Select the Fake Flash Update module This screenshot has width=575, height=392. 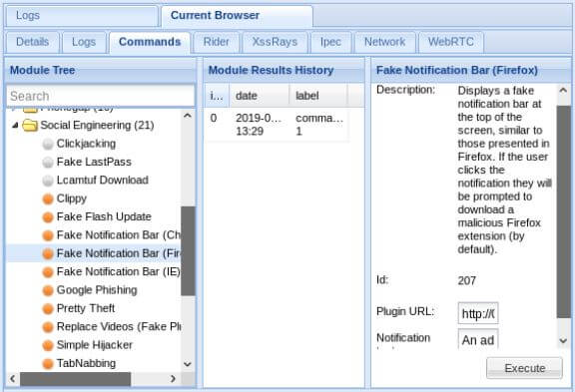tap(104, 216)
